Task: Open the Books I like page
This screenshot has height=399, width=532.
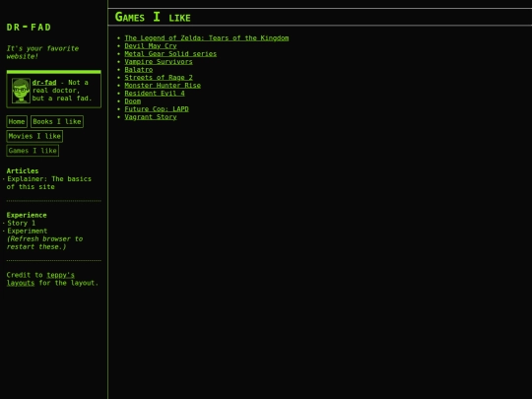Action: click(x=57, y=121)
